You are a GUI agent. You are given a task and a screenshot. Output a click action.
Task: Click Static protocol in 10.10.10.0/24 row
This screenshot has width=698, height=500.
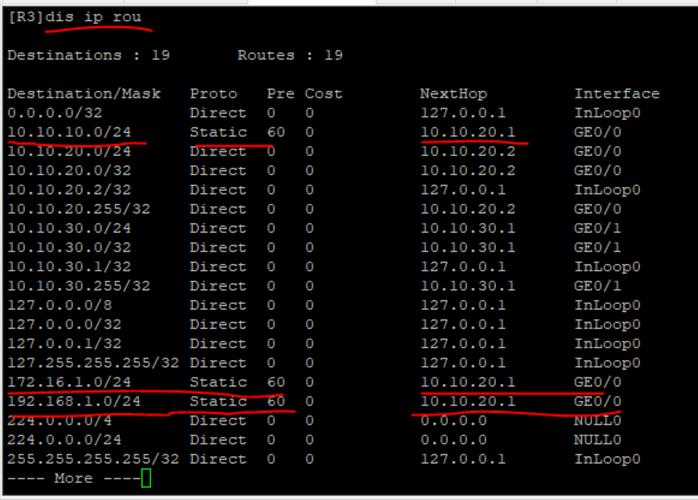(x=218, y=132)
